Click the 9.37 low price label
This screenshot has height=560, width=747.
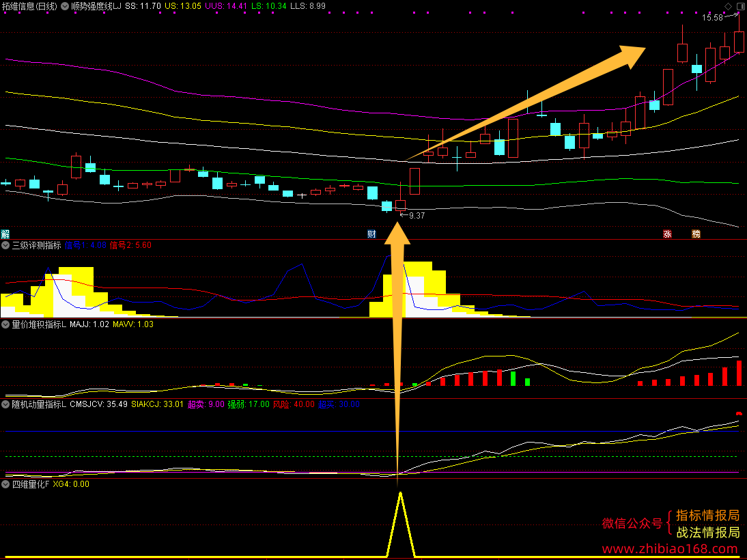click(417, 215)
